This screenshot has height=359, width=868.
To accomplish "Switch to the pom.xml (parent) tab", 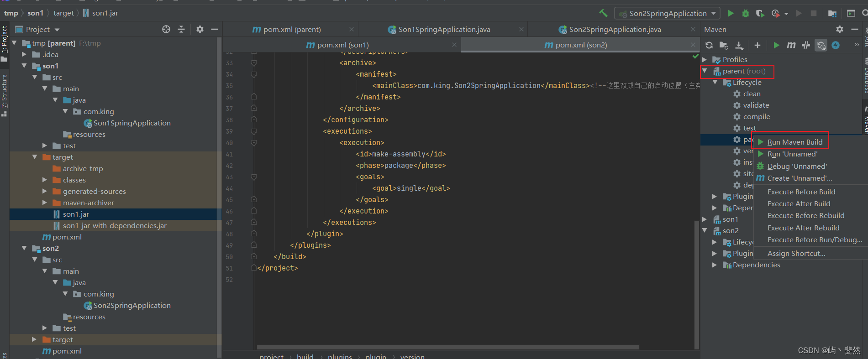I will [x=292, y=30].
